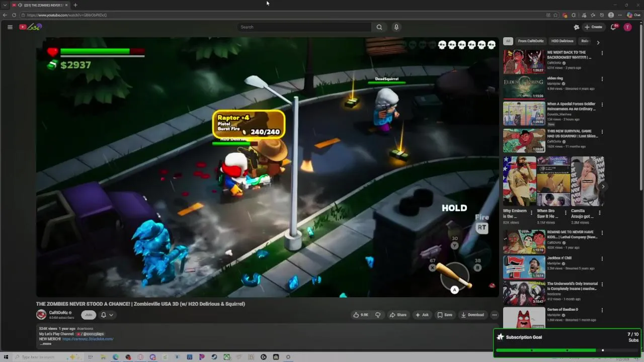Open the YouTube hamburger guide menu

click(x=10, y=27)
